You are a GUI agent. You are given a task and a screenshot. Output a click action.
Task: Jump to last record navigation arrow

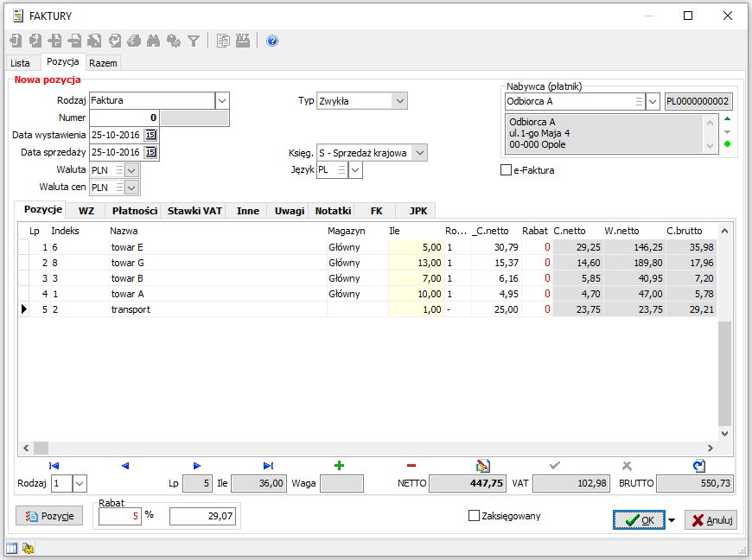coord(268,466)
